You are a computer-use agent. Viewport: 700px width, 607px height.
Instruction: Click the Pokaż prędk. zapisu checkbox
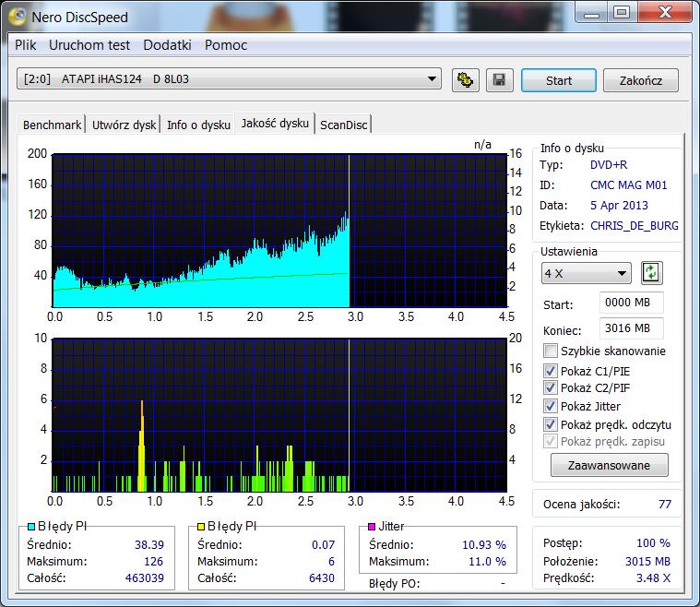pyautogui.click(x=551, y=441)
